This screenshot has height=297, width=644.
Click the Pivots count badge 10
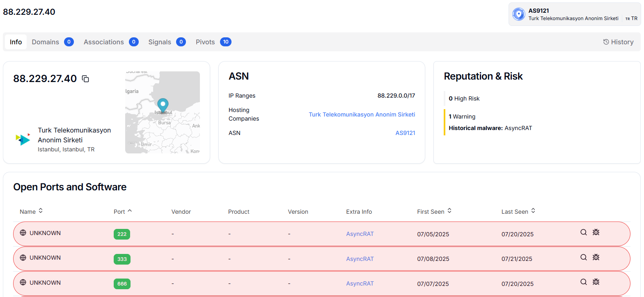[x=226, y=42]
